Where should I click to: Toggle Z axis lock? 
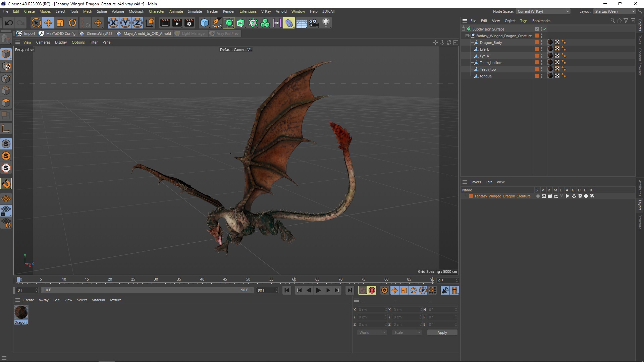138,23
